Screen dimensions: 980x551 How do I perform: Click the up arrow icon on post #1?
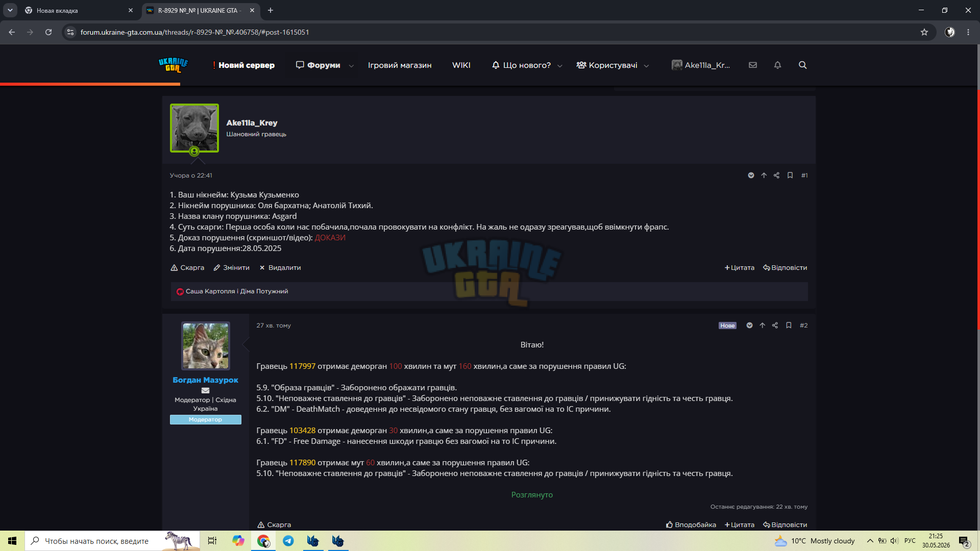coord(764,175)
